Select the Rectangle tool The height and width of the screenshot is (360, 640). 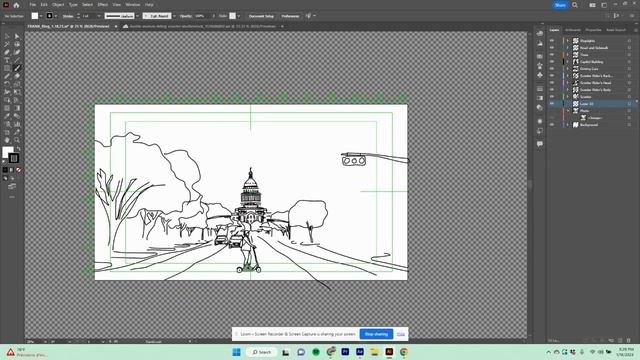[x=7, y=68]
